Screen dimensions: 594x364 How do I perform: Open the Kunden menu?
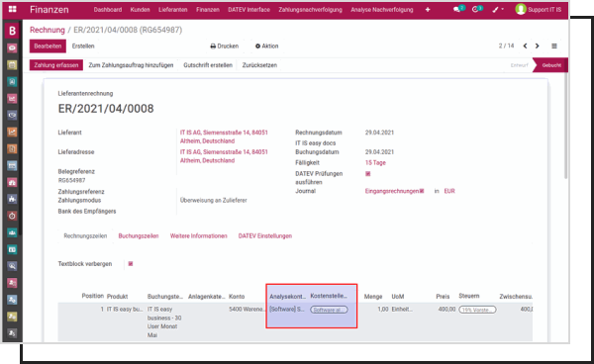[141, 10]
